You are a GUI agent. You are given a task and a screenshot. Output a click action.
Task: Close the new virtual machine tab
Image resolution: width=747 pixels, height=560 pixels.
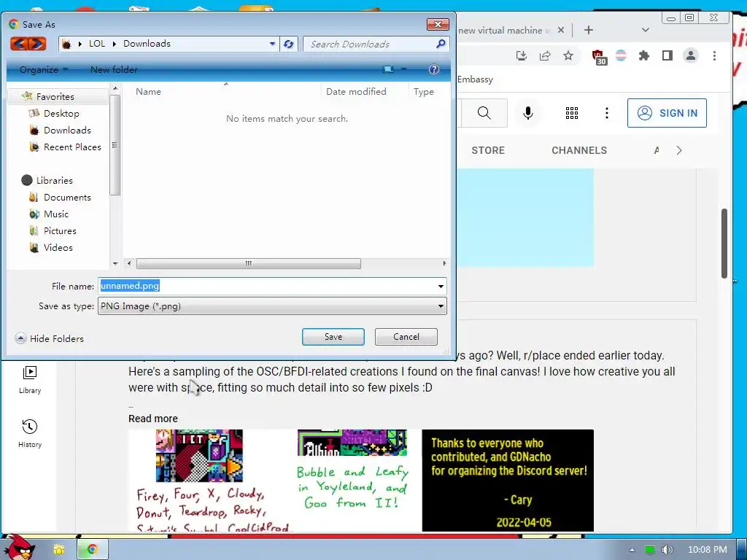(561, 30)
